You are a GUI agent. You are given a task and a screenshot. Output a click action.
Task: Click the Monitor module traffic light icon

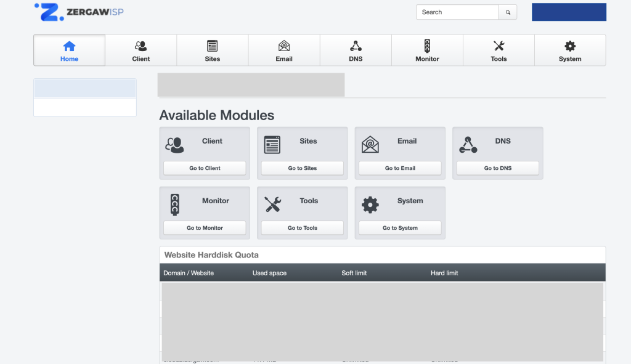click(174, 204)
